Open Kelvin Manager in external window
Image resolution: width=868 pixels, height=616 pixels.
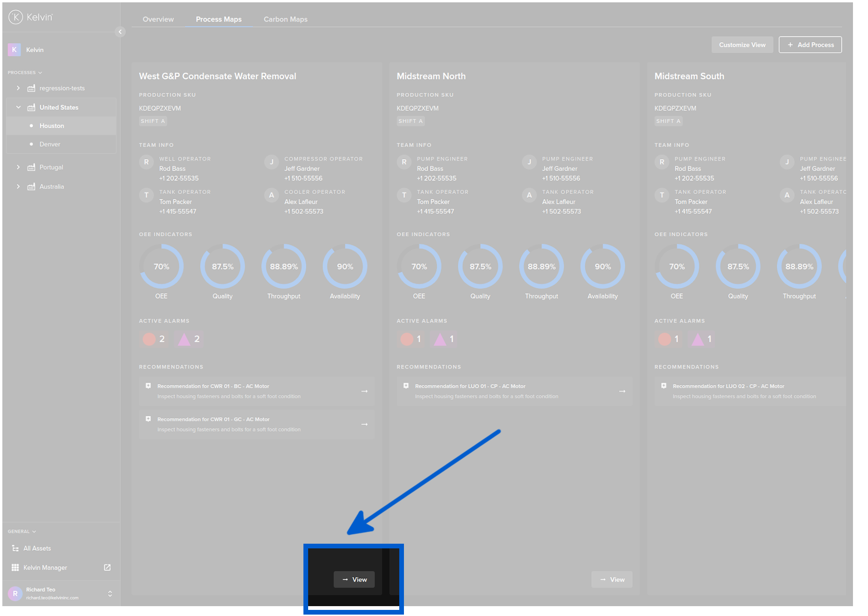(x=107, y=567)
